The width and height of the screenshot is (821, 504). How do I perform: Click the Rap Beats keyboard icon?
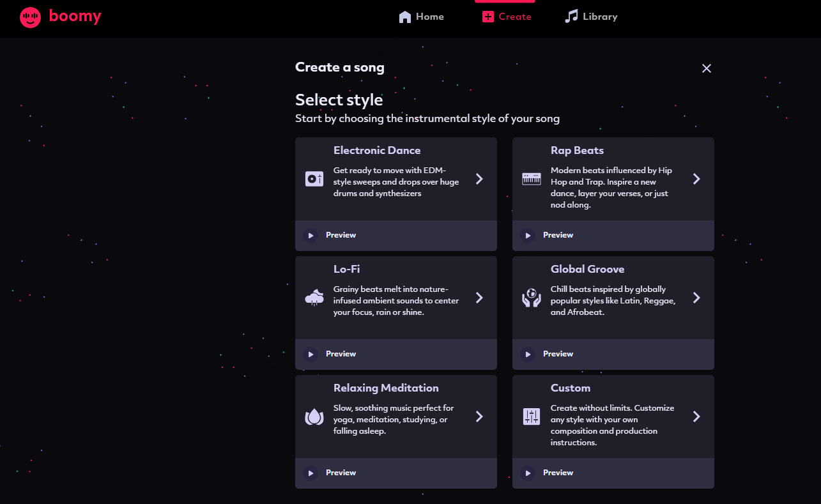[532, 179]
